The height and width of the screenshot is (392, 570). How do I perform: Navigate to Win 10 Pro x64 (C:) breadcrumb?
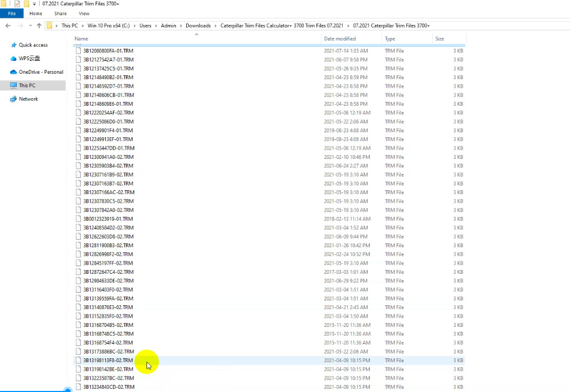pyautogui.click(x=109, y=26)
